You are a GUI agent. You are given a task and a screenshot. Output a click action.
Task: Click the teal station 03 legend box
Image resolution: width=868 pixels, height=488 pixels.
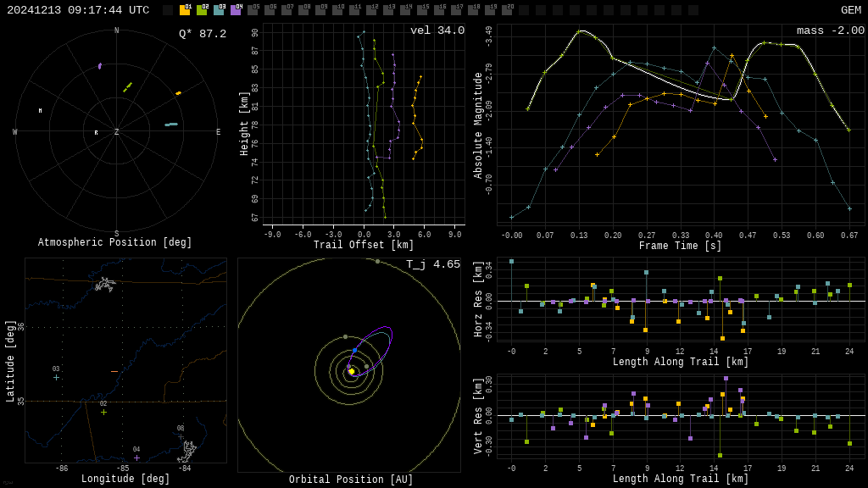click(x=219, y=10)
